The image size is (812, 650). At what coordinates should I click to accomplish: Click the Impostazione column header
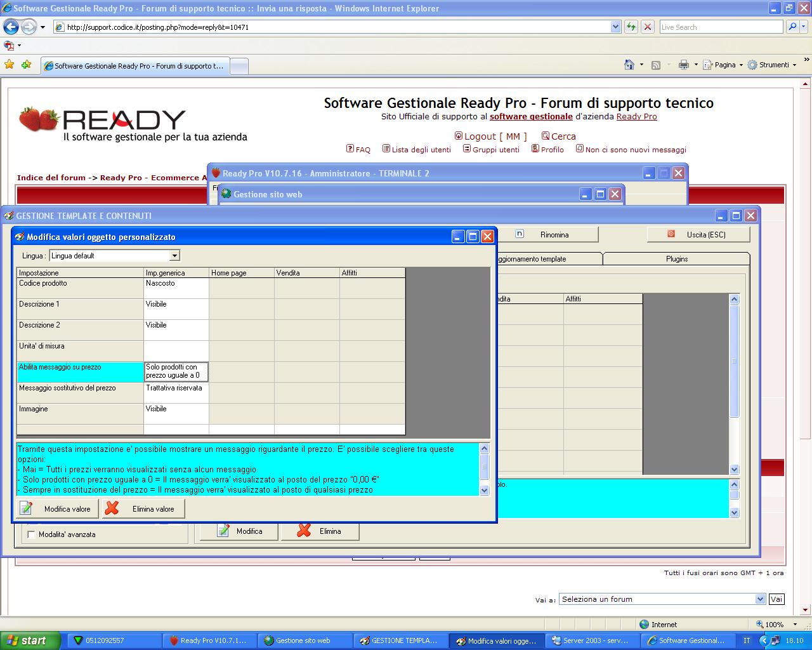pyautogui.click(x=81, y=273)
